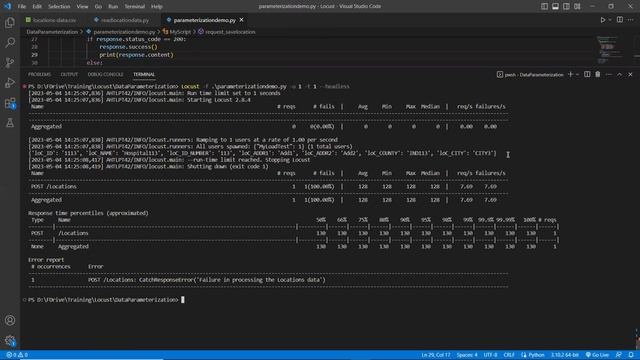Toggle Panel layout icon in title bar
640x360 pixels.
pos(556,6)
